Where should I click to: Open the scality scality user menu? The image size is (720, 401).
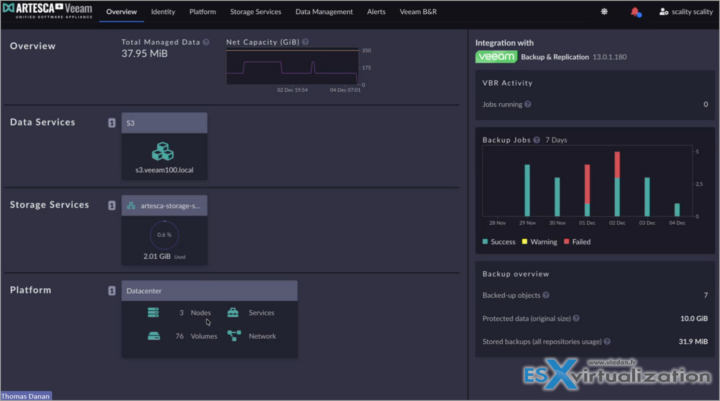pos(687,12)
